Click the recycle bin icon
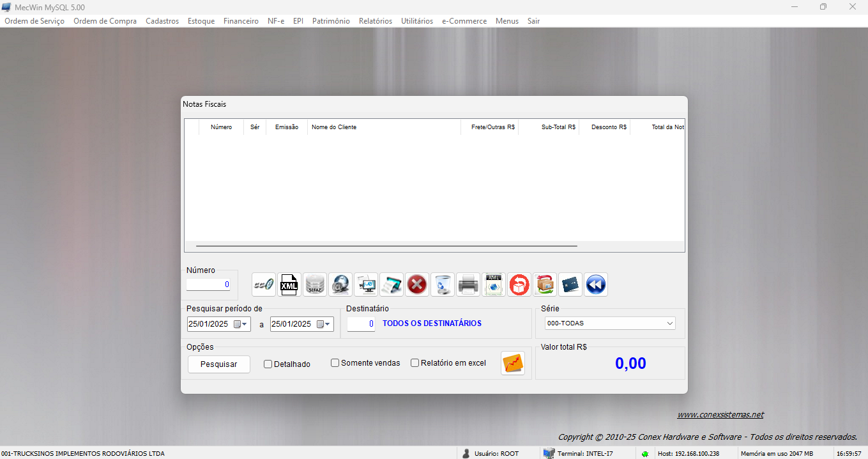The image size is (868, 459). click(443, 284)
